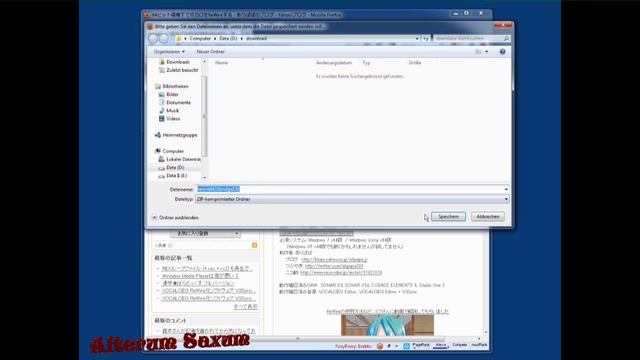Click the download breadcrumb segment
The image size is (640, 360).
(x=256, y=38)
